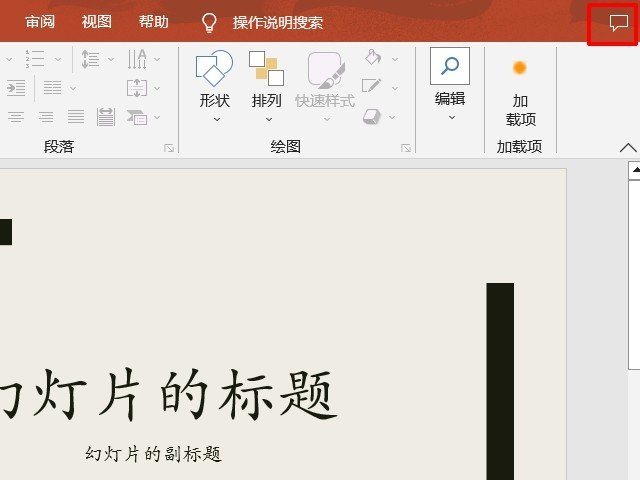Open the 形状 shapes gallery
This screenshot has height=480, width=640.
tap(214, 87)
